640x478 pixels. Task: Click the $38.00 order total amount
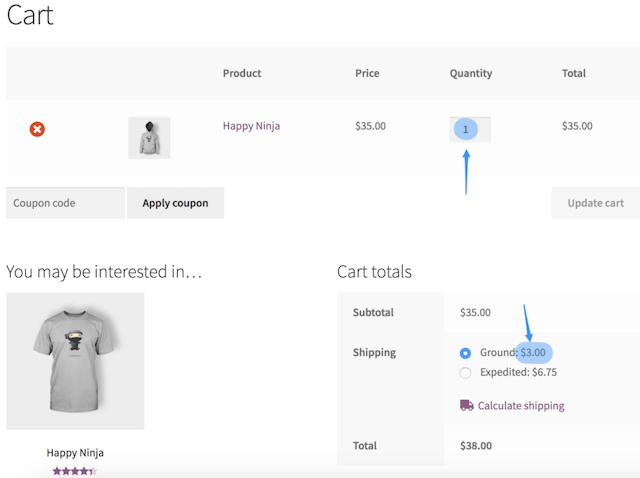(476, 446)
